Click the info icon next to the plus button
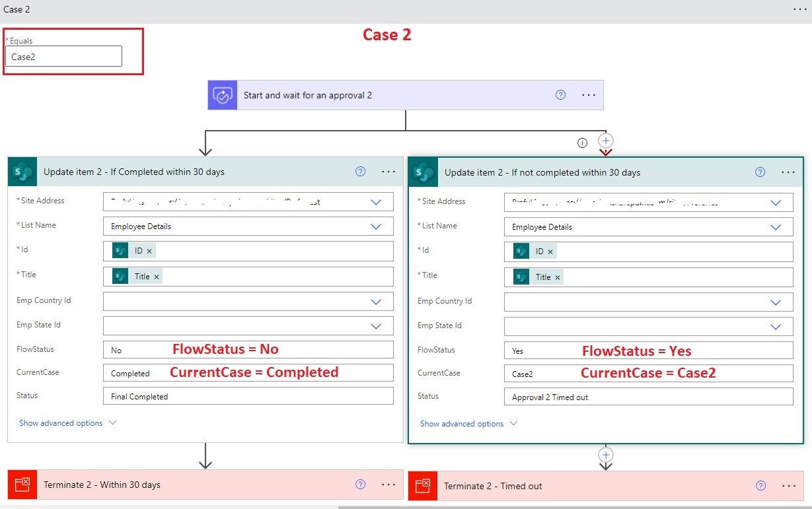 582,142
